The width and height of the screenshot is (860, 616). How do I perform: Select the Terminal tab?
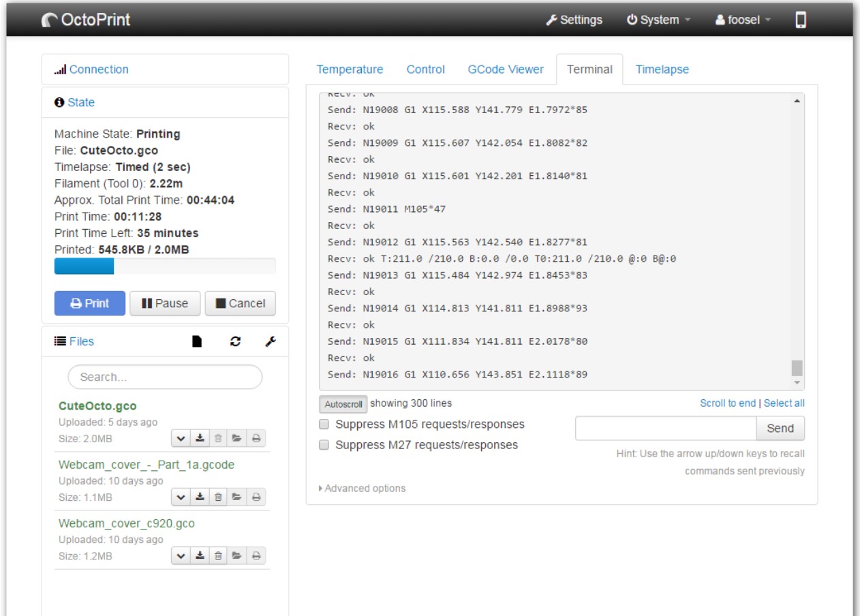(x=589, y=69)
